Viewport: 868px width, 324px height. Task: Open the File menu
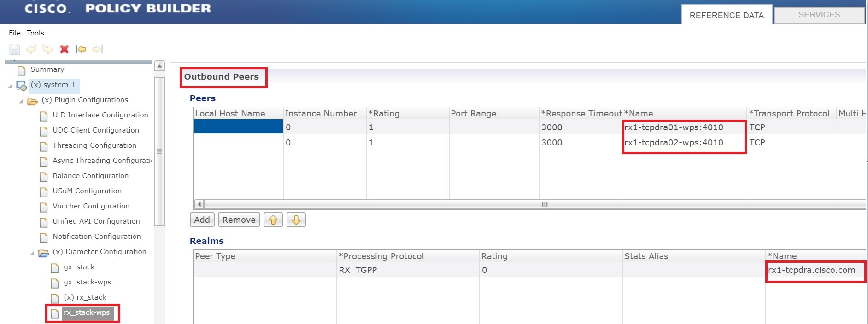click(15, 33)
